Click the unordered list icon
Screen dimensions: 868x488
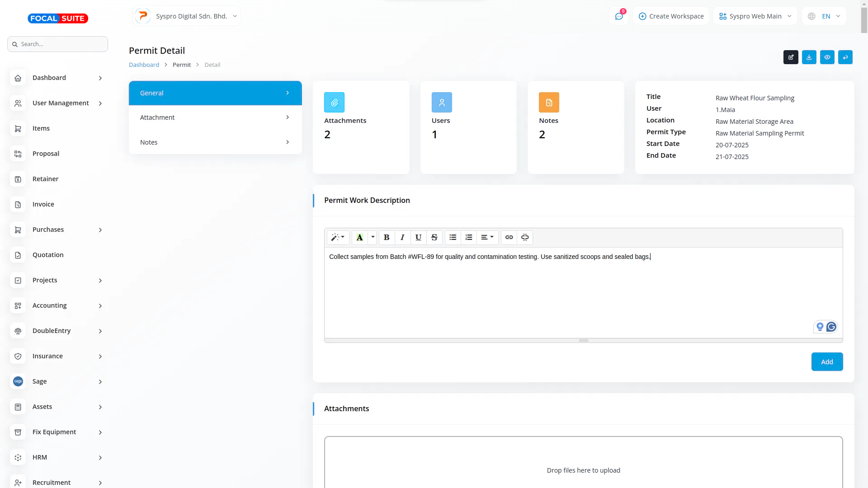[x=453, y=237]
